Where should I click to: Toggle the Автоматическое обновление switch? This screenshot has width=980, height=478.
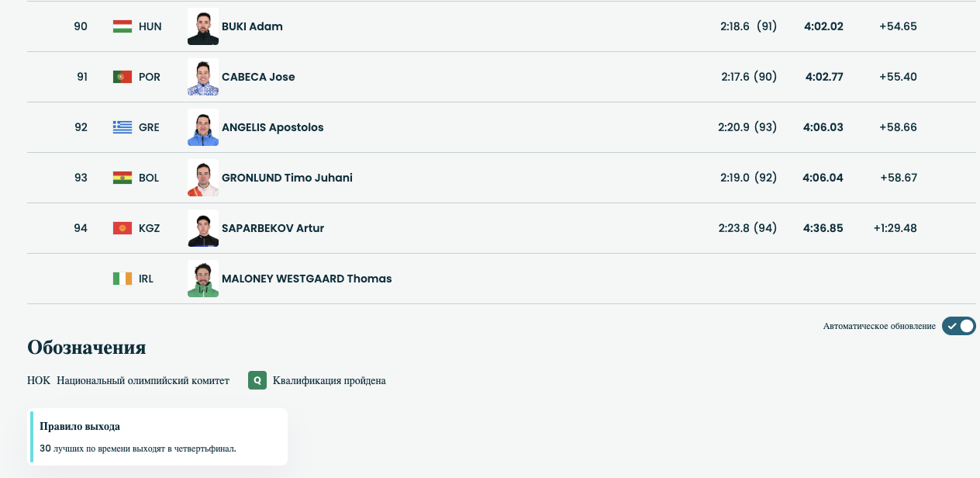coord(958,326)
